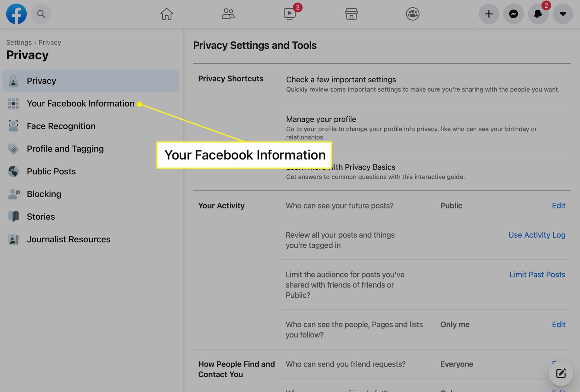
Task: Open the Friends icon in top bar
Action: (228, 14)
